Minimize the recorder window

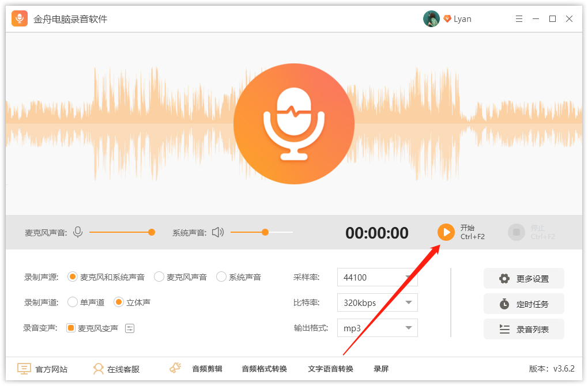(536, 19)
